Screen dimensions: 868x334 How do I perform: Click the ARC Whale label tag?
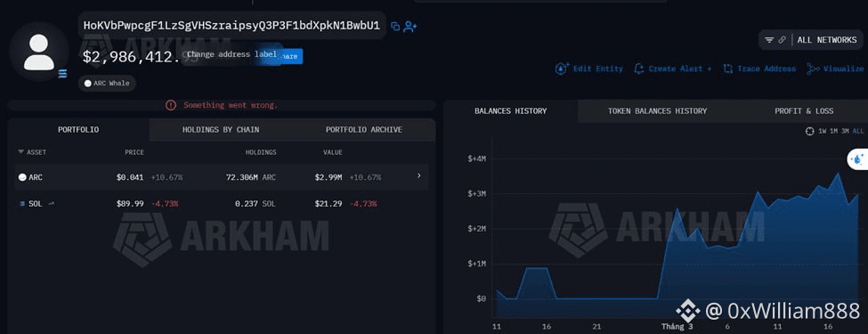108,83
